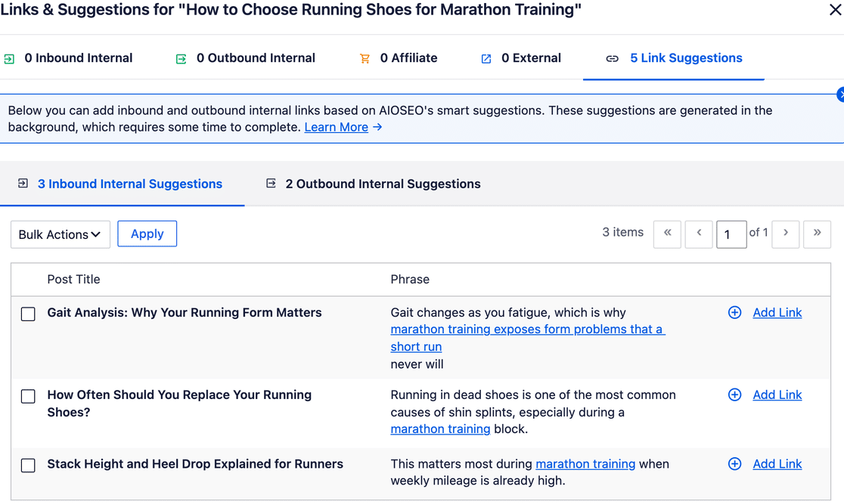Check the Gait Analysis post checkbox

click(x=28, y=314)
